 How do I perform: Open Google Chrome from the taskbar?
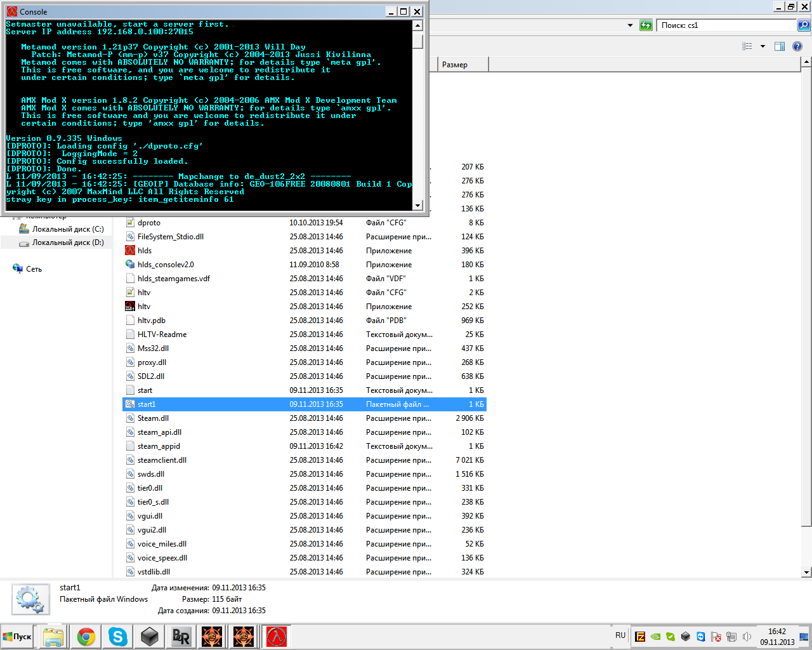pyautogui.click(x=86, y=637)
